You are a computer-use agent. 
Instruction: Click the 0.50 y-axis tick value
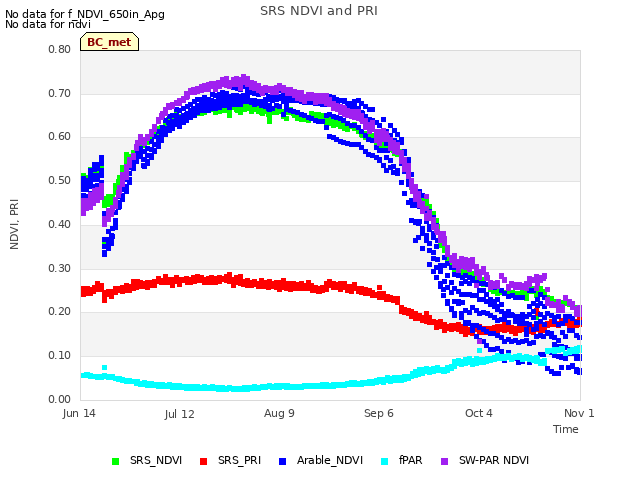click(x=60, y=180)
